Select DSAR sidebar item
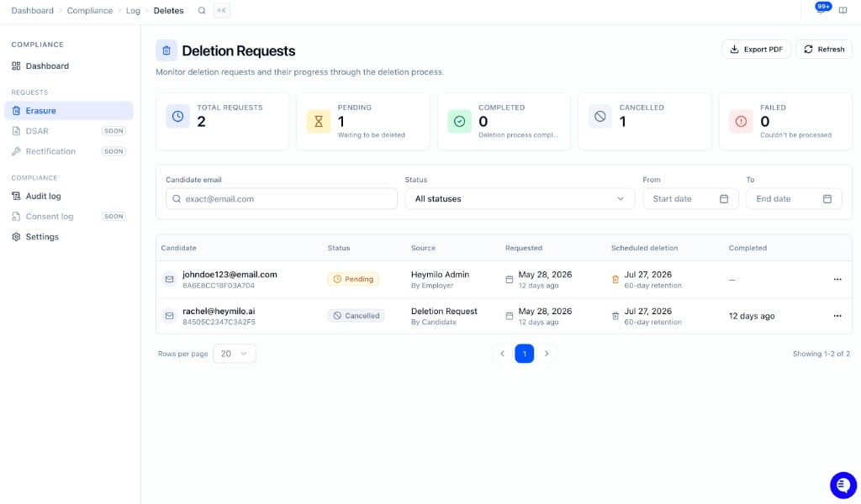861x504 pixels. coord(69,131)
